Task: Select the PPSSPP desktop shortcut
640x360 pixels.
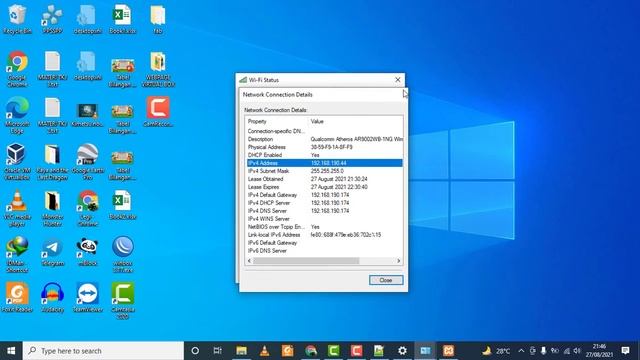Action: tap(52, 20)
